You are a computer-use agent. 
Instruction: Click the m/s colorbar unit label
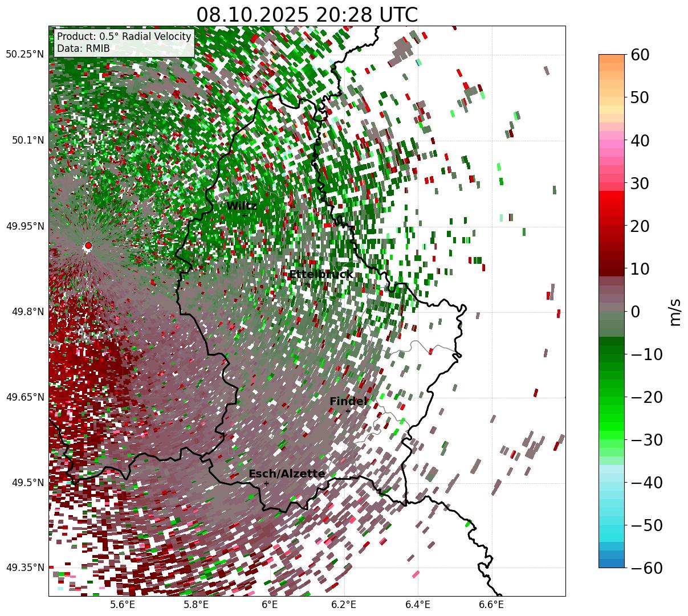tap(675, 312)
